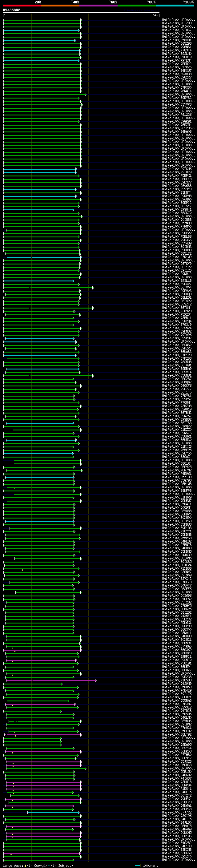Select hit label UniRef100_B6T8M4
Image resolution: width=197 pixels, height=868 pixels.
coord(177,308)
